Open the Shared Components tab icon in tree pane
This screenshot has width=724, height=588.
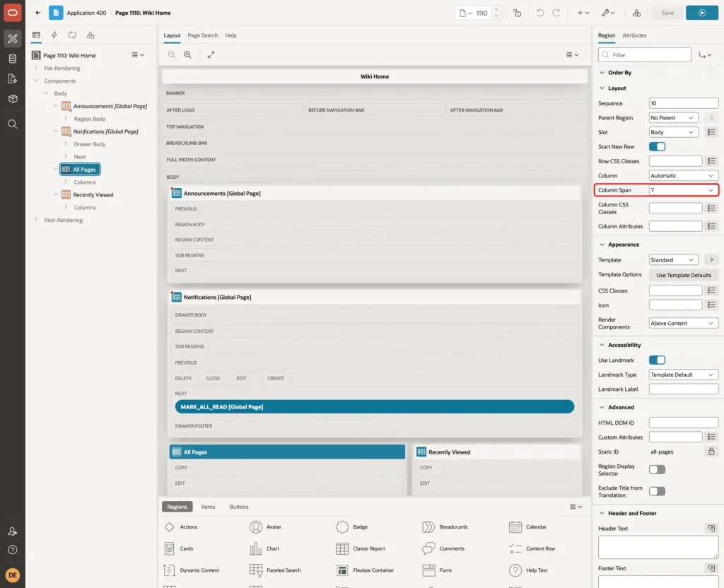(x=90, y=35)
